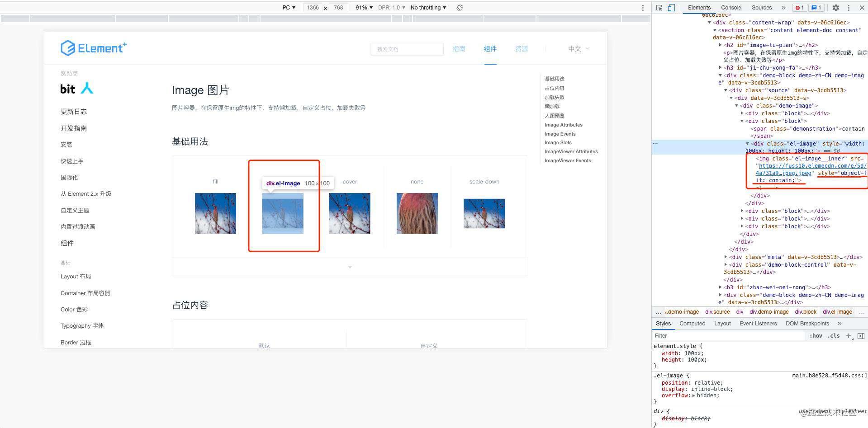Open 指南 in site navigation

459,49
